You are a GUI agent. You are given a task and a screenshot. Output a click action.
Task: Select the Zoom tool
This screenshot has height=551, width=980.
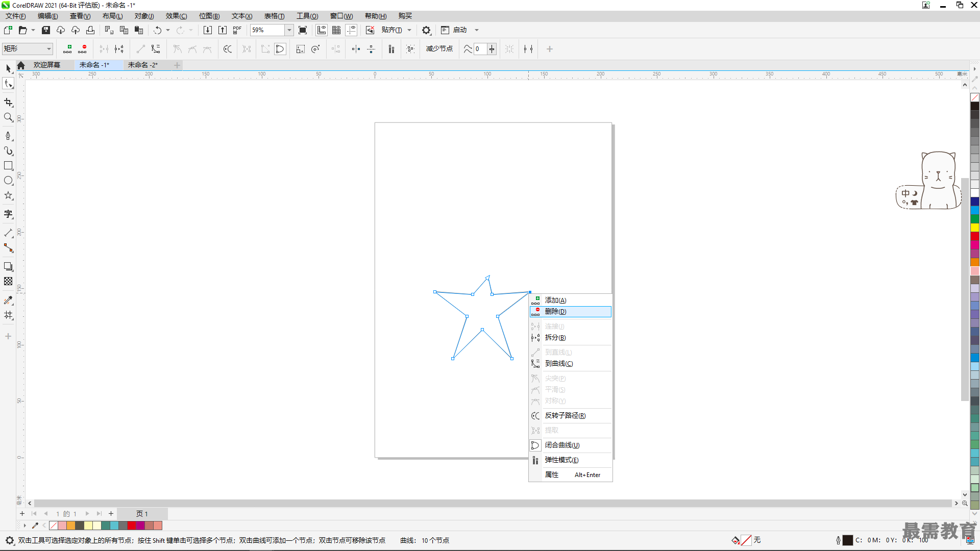click(x=8, y=117)
